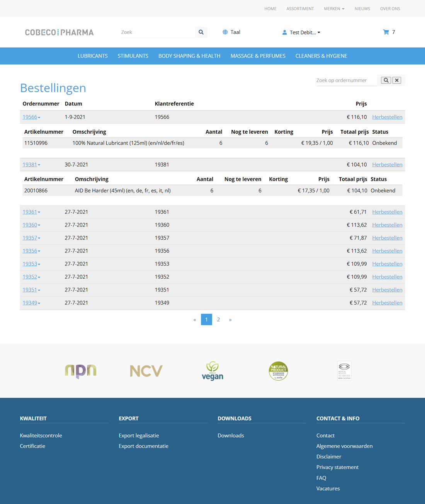Expand order 19352 details
This screenshot has width=425, height=504.
pyautogui.click(x=31, y=277)
